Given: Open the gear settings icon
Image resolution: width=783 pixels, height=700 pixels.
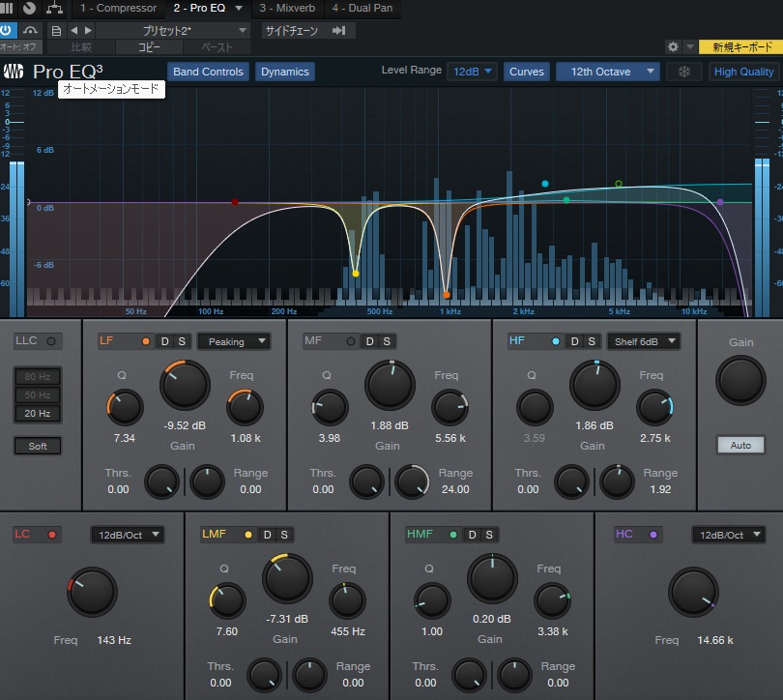Looking at the screenshot, I should [x=673, y=46].
